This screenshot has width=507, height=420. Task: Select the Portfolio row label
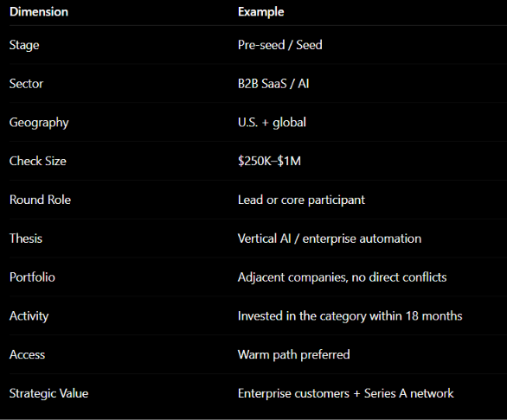tap(32, 277)
